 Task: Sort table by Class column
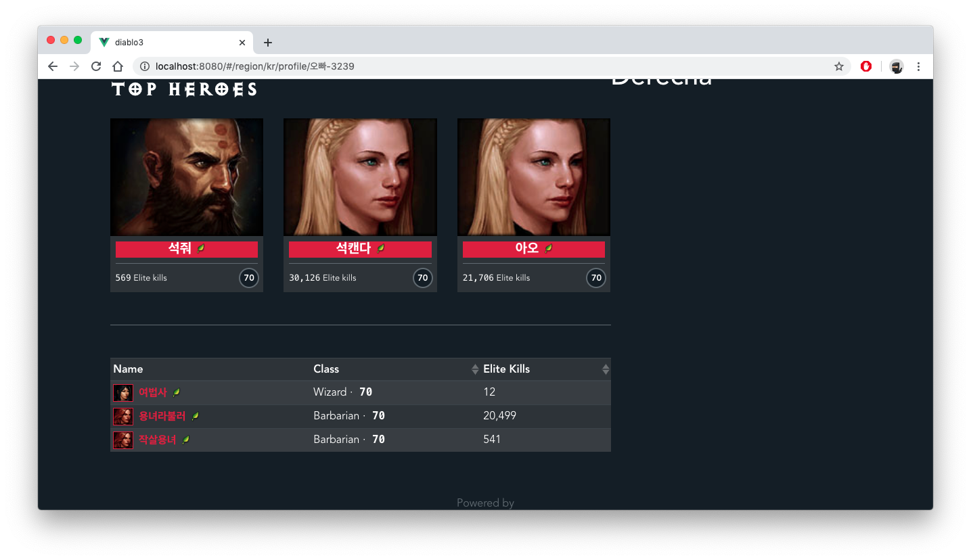click(x=395, y=369)
